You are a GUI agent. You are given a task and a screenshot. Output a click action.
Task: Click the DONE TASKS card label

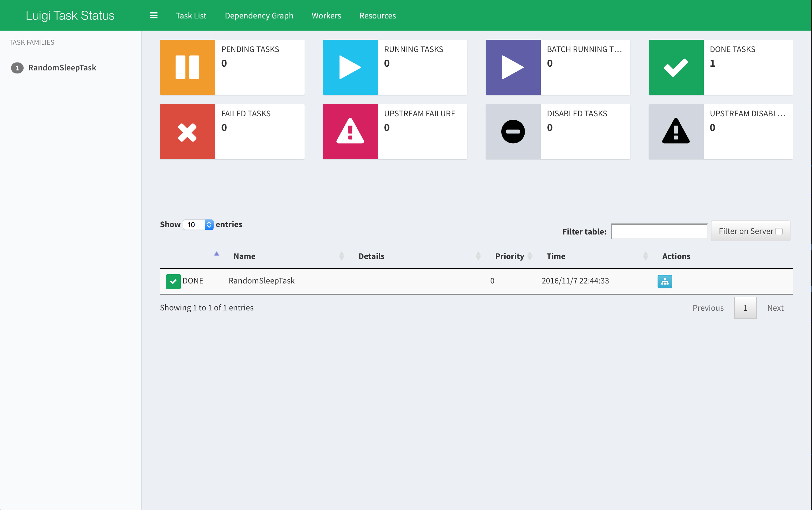click(732, 49)
